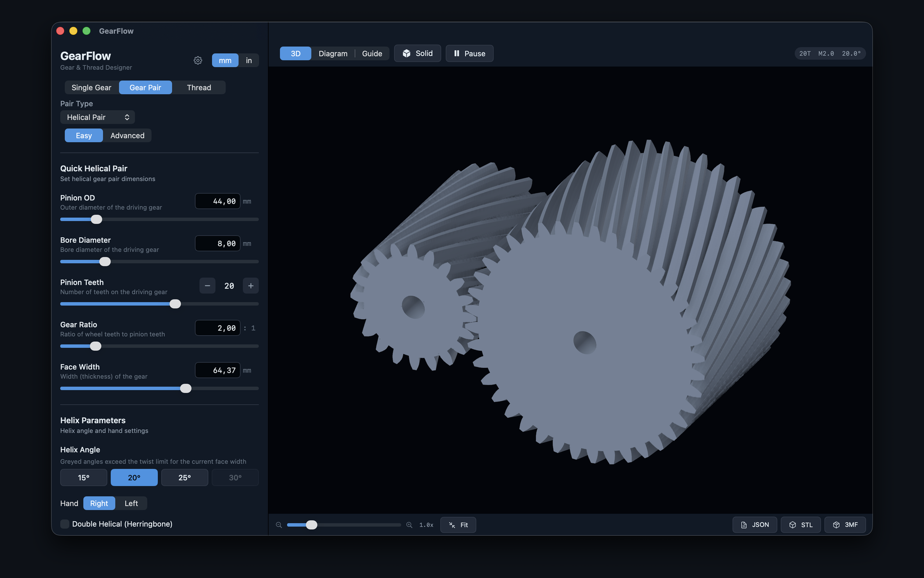Click the Helix Parameters heading
924x578 pixels.
click(x=93, y=420)
